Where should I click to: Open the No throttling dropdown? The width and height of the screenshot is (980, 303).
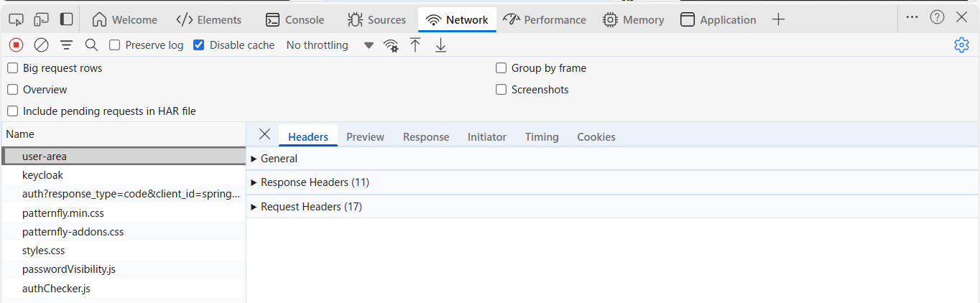330,45
